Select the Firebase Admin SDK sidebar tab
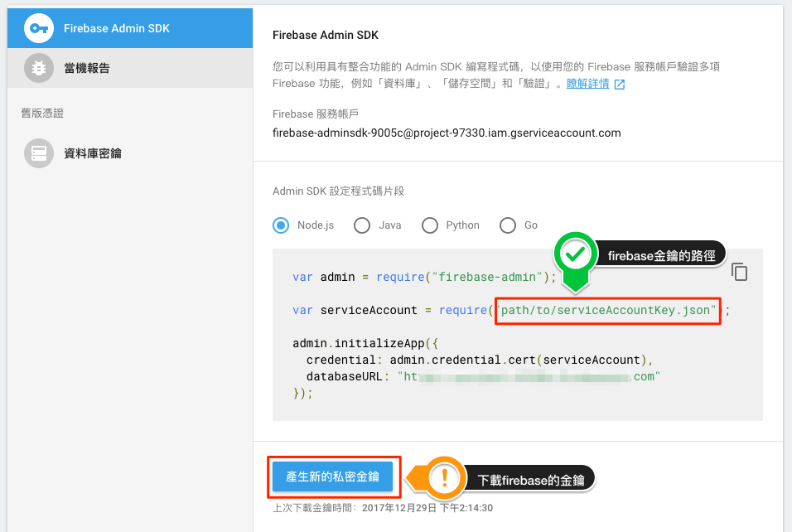Screen dimensions: 792x532 coord(130,28)
